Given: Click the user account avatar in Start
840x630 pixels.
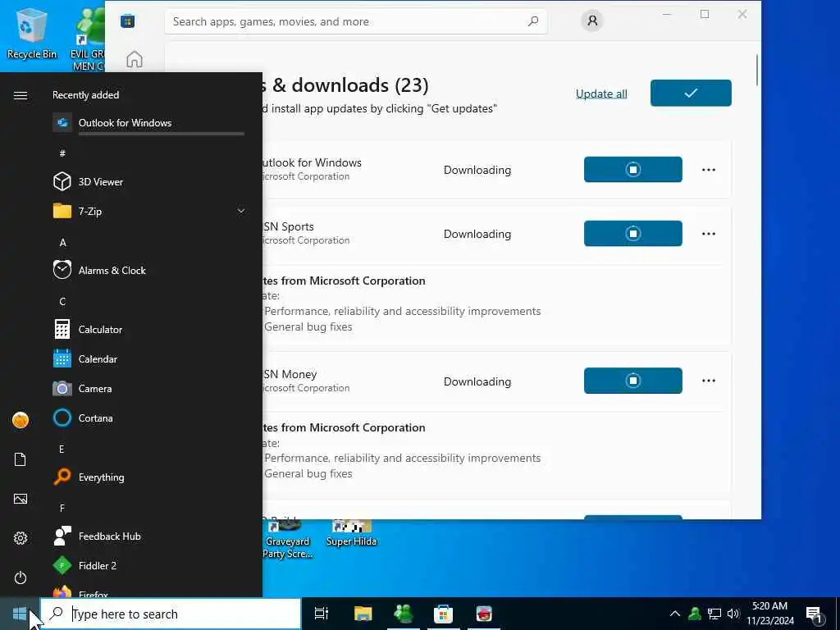Looking at the screenshot, I should pos(21,420).
